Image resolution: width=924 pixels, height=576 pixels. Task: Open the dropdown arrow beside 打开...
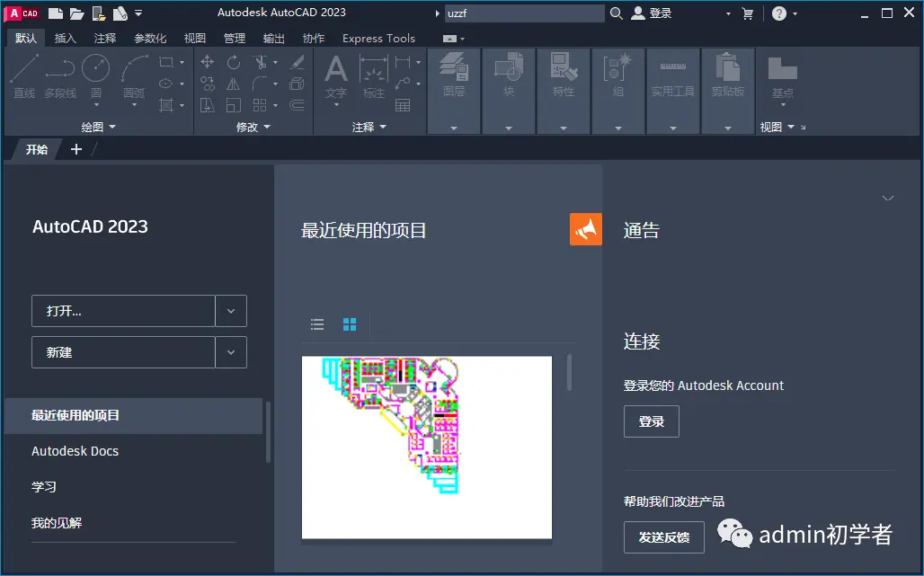(231, 310)
